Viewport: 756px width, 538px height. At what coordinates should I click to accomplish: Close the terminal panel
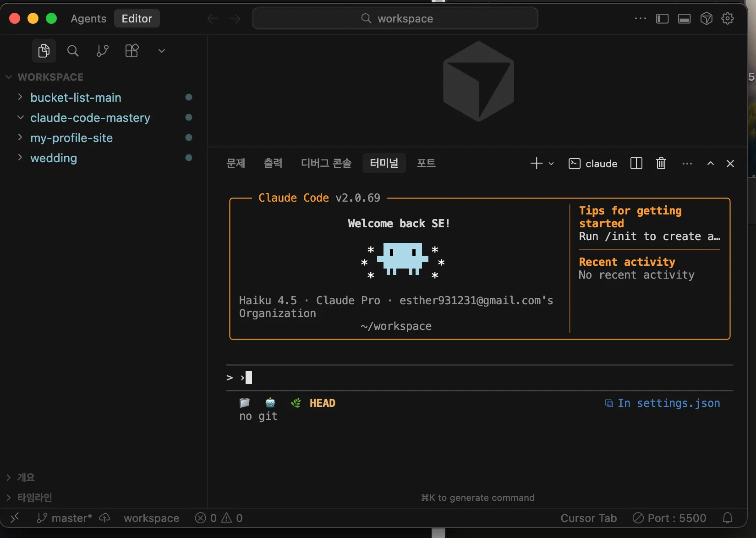(x=730, y=164)
